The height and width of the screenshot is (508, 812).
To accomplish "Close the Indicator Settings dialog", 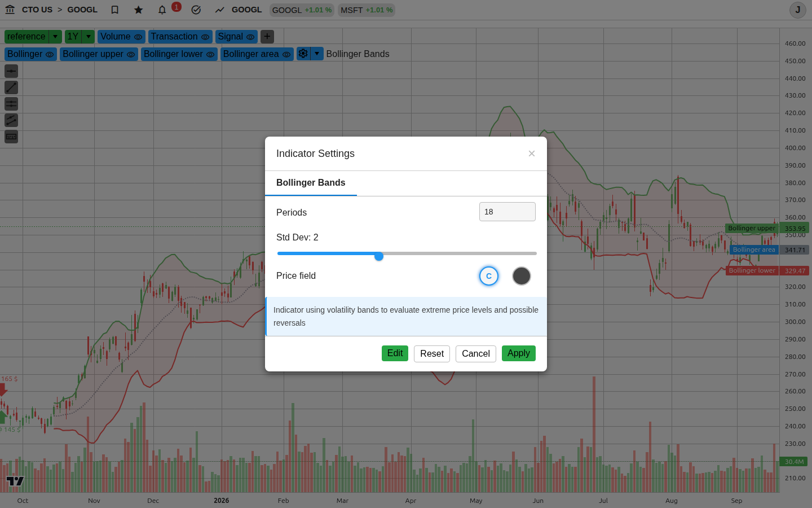I will click(531, 154).
